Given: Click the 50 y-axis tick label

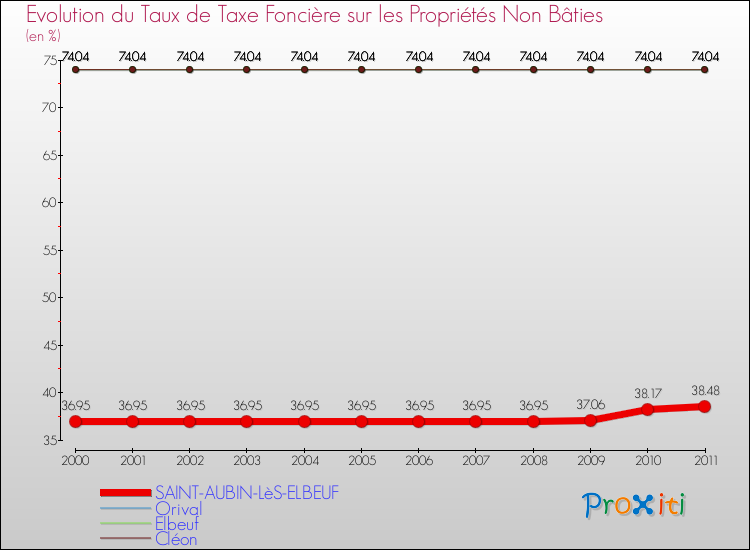Looking at the screenshot, I should (x=49, y=297).
